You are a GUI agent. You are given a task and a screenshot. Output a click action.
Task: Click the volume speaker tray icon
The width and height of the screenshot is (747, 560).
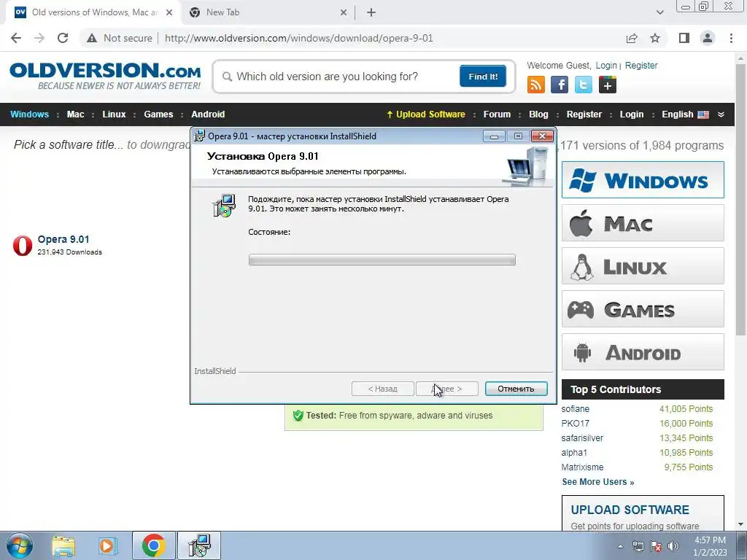click(x=673, y=546)
